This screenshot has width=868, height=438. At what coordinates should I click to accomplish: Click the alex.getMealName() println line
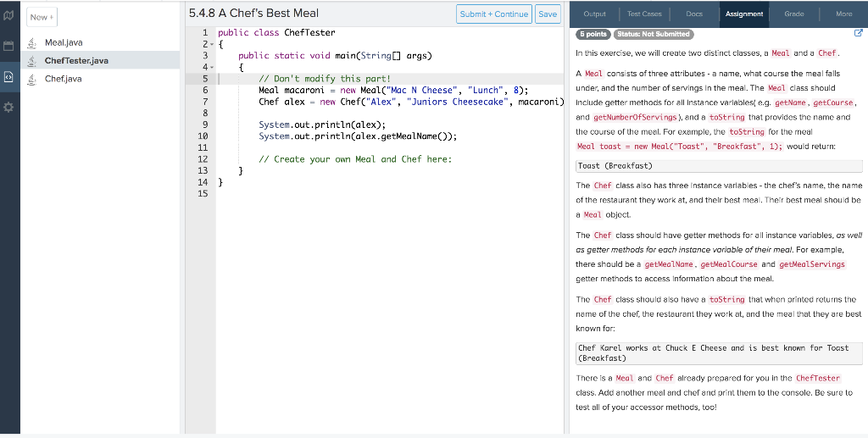[358, 136]
